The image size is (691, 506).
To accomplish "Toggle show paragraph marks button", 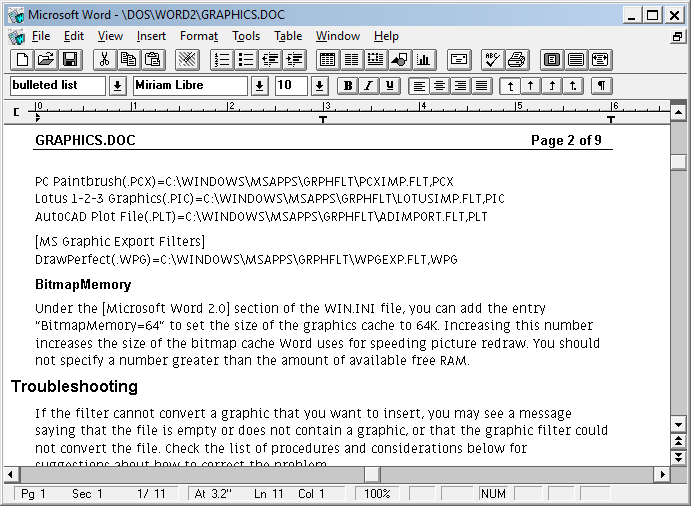I will (602, 86).
